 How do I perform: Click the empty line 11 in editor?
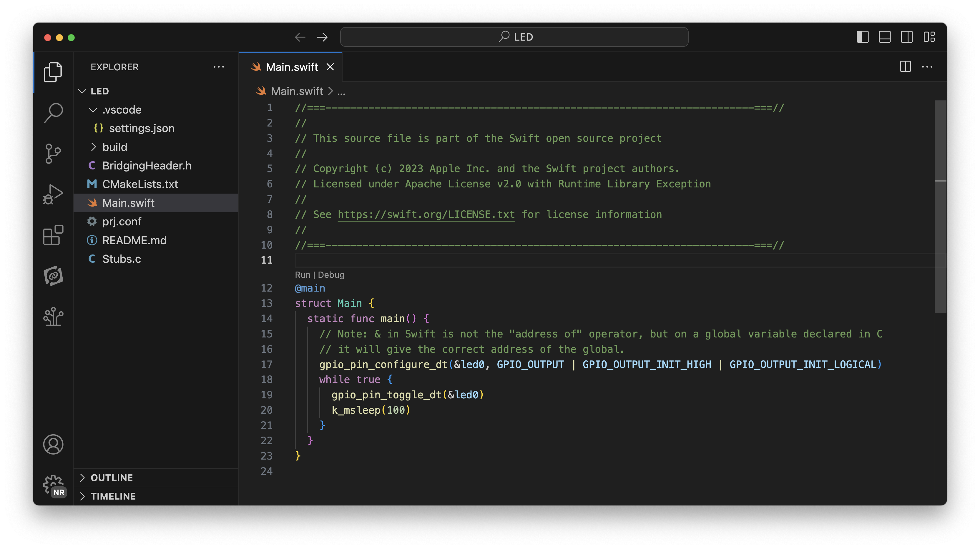(614, 260)
